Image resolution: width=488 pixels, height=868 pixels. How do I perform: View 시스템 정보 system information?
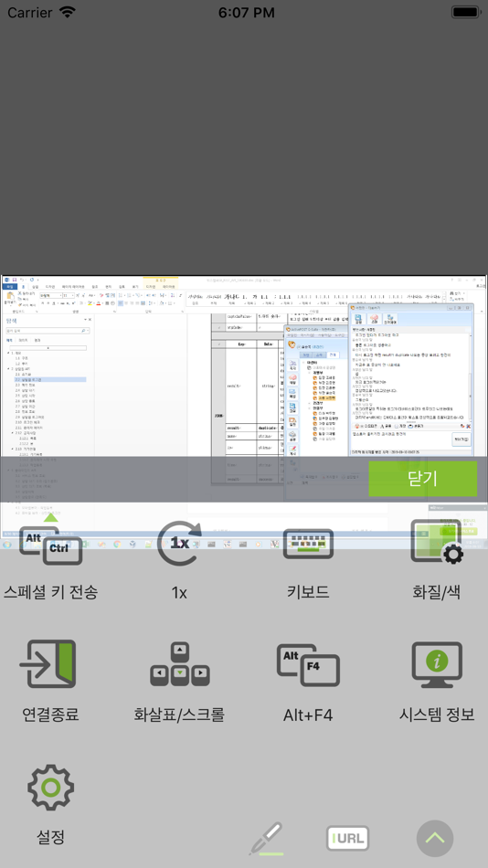437,682
